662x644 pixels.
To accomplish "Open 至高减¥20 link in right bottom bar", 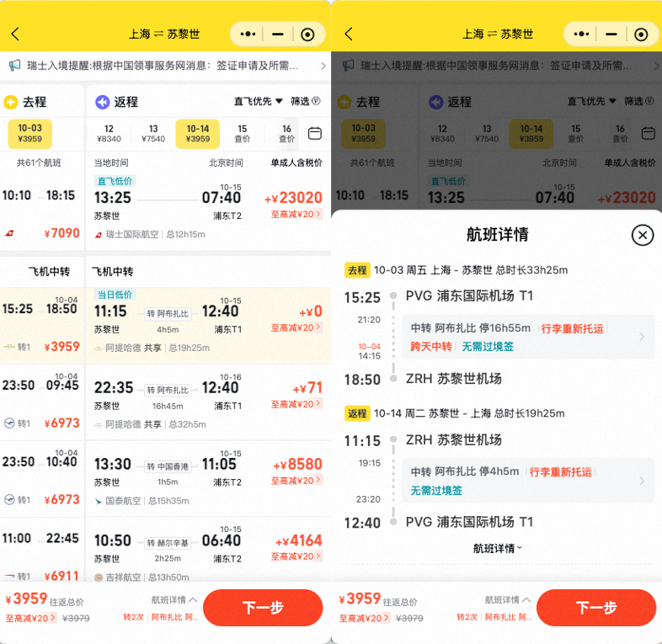I will pos(365,618).
